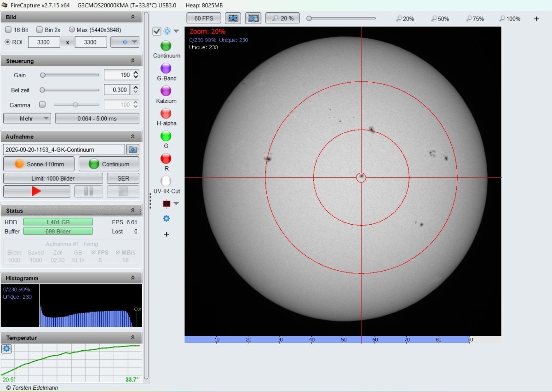
Task: Select the G-Band purple filter icon
Action: click(166, 68)
